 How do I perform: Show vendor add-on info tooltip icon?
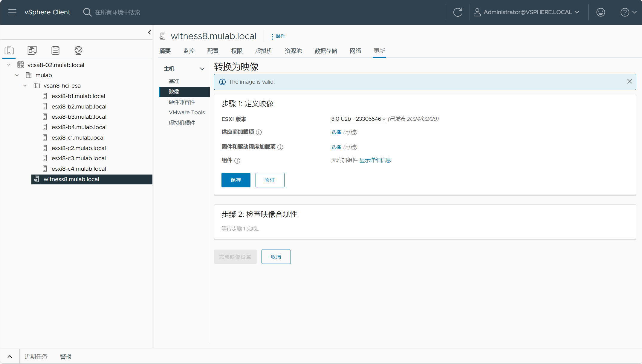259,132
